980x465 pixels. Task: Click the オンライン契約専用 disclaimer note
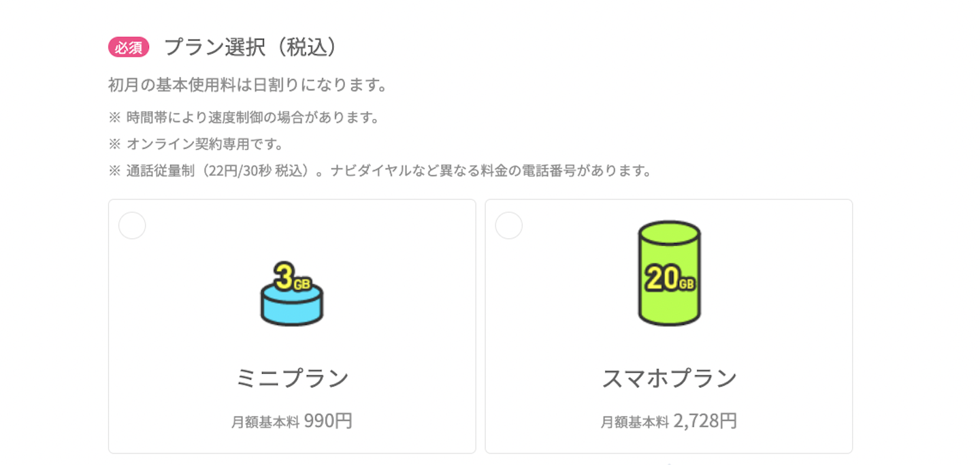[197, 144]
